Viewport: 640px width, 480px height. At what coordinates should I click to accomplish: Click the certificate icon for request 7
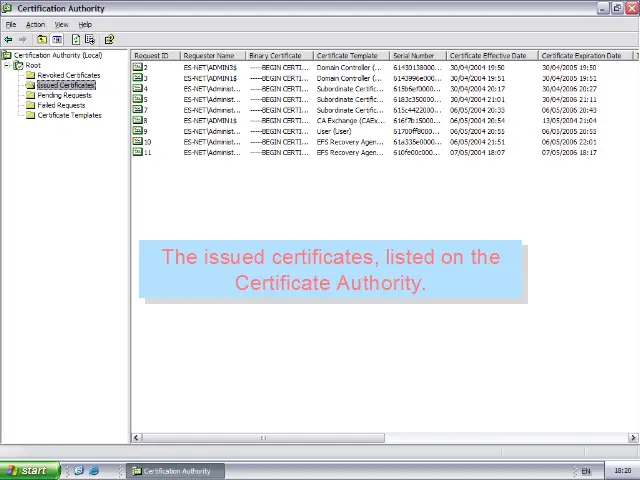[x=138, y=109]
